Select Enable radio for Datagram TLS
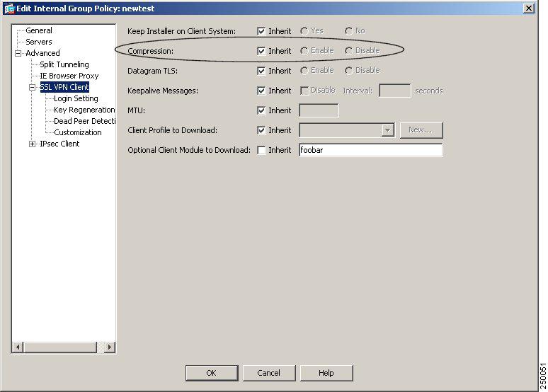This screenshot has height=392, width=548. pos(304,71)
